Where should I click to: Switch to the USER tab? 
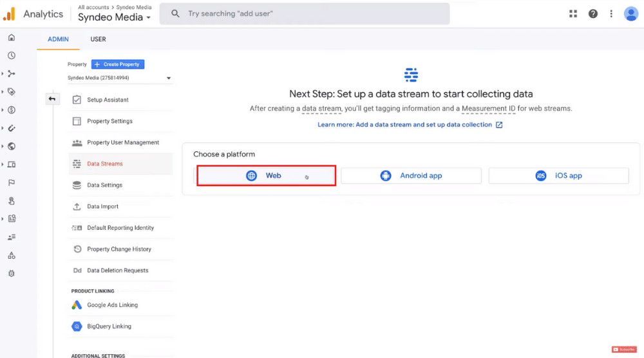pos(98,39)
